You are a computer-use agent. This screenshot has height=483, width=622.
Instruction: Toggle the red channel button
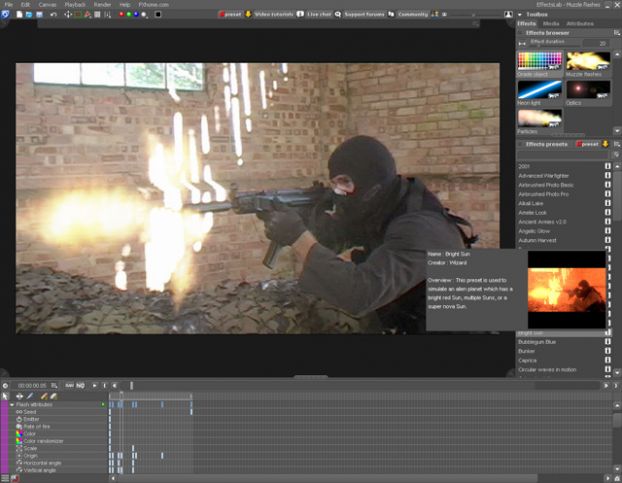tap(121, 14)
